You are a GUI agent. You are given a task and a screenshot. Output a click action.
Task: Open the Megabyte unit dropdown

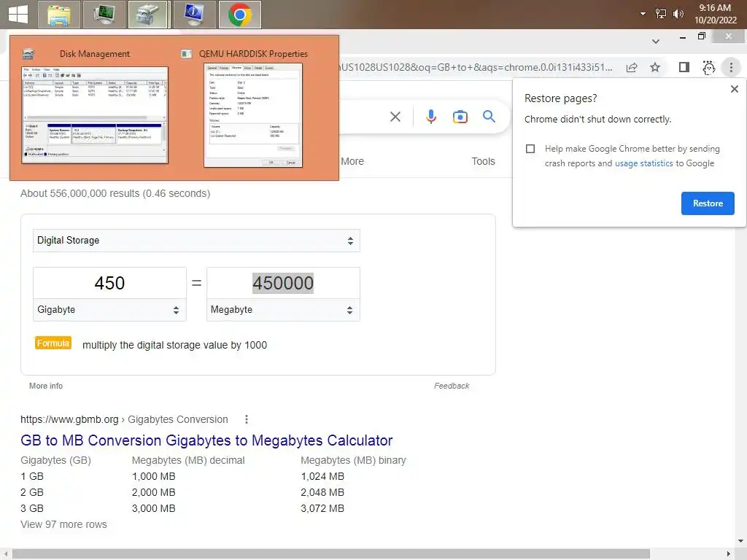coord(283,310)
